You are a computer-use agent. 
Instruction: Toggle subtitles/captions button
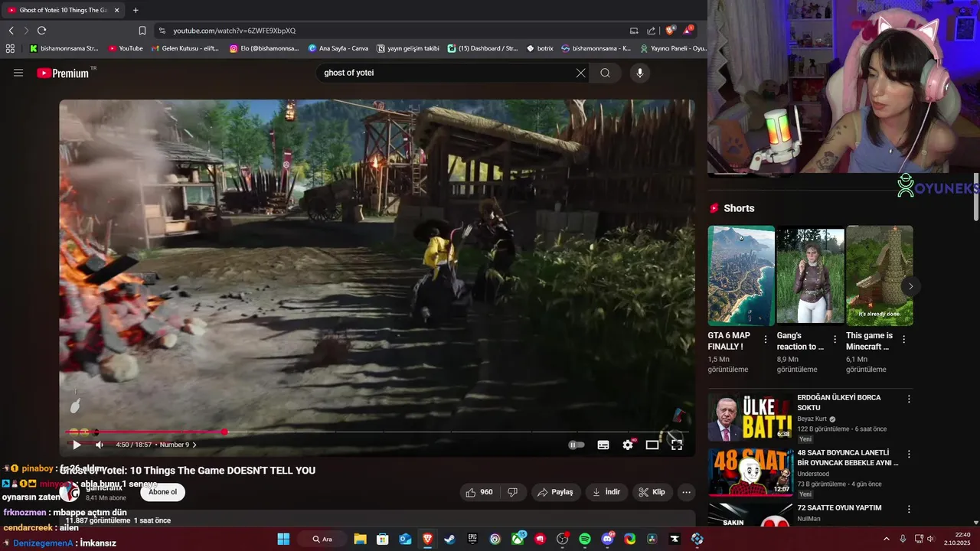pos(603,445)
